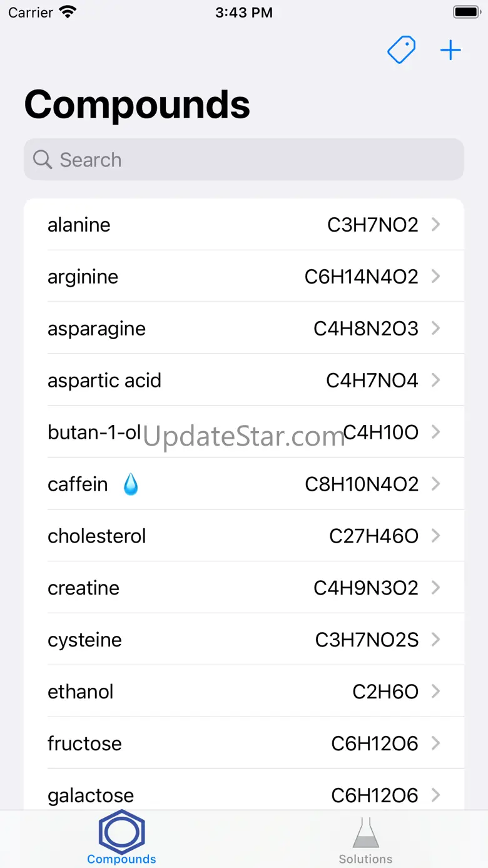Image resolution: width=488 pixels, height=868 pixels.
Task: Tap the battery indicator icon
Action: tap(466, 13)
